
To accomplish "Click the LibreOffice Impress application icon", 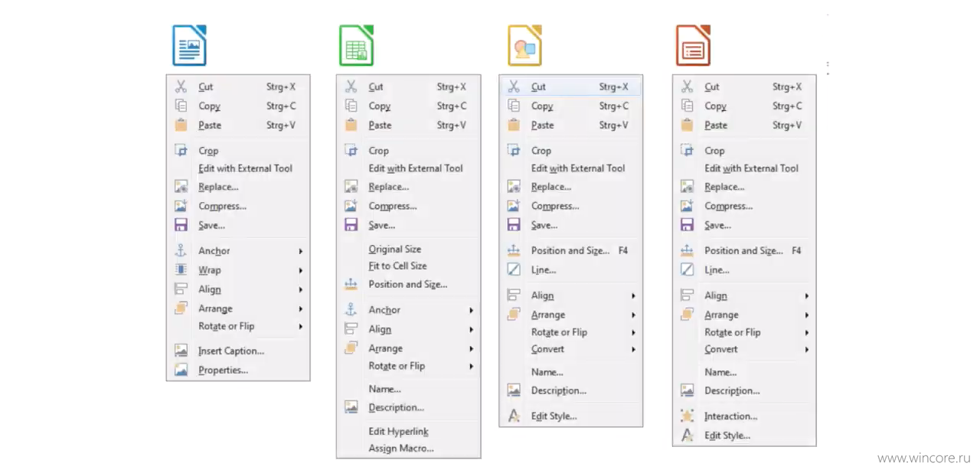I will (693, 45).
